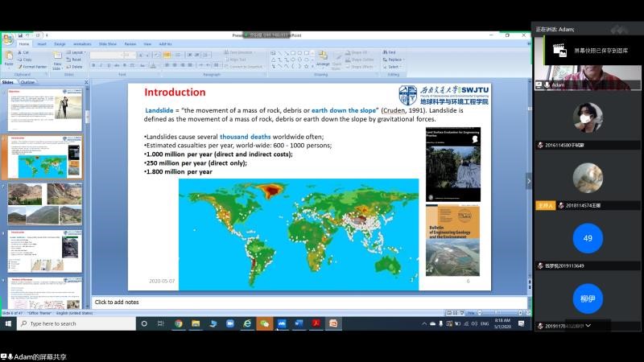Switch to the Outline pane tab
This screenshot has height=362, width=644.
27,82
